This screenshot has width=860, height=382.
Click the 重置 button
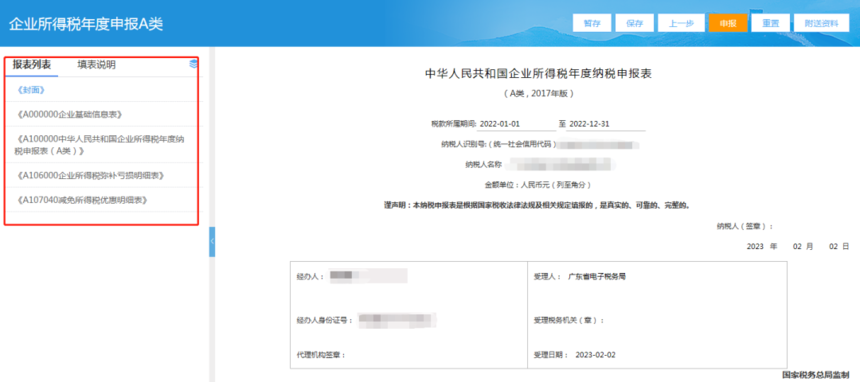coord(771,23)
